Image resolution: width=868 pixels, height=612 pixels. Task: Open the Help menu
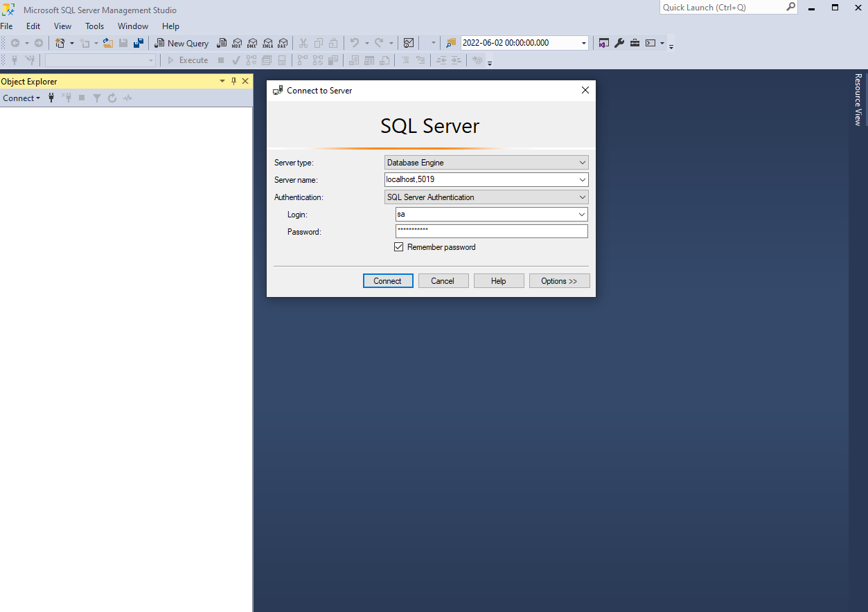pyautogui.click(x=170, y=26)
